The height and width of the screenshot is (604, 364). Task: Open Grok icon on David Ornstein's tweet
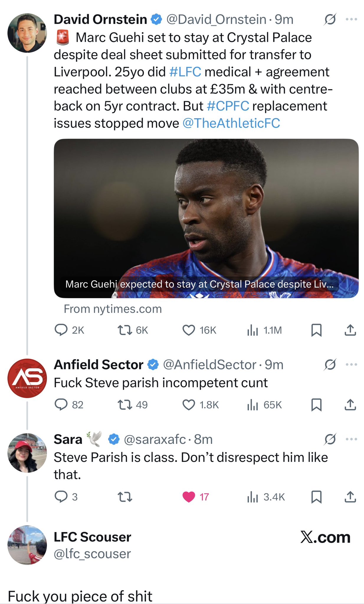coord(330,19)
